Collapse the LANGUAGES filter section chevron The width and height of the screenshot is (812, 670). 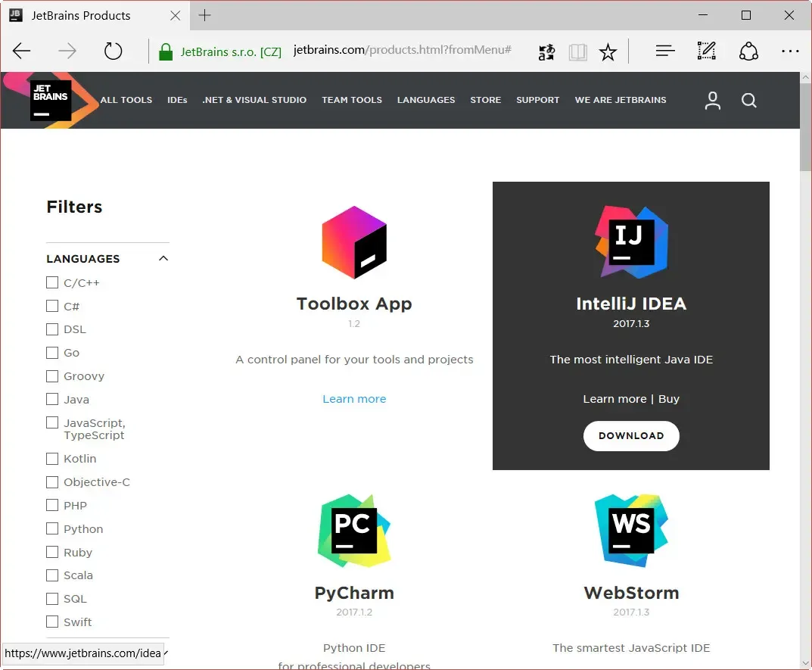163,258
